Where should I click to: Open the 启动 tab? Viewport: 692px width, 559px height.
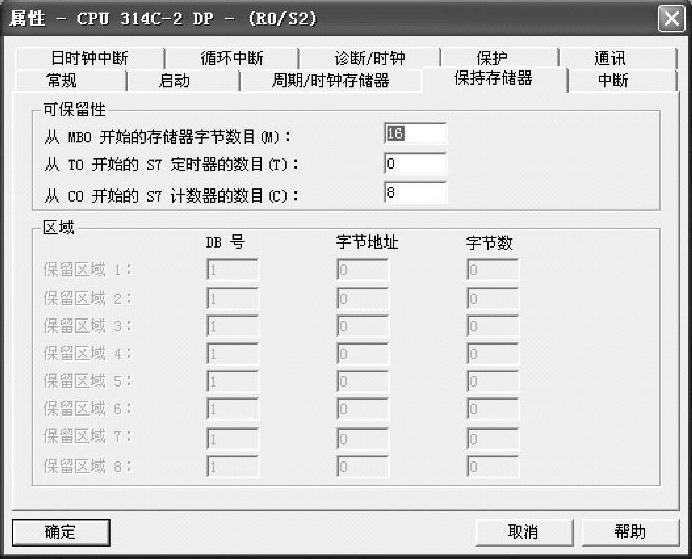click(x=174, y=80)
